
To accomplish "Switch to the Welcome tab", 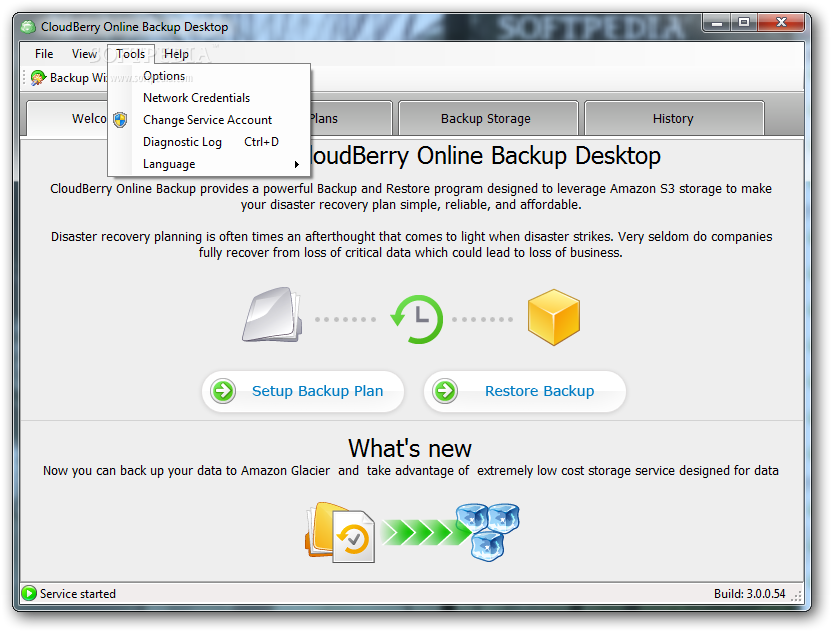I will [x=67, y=118].
